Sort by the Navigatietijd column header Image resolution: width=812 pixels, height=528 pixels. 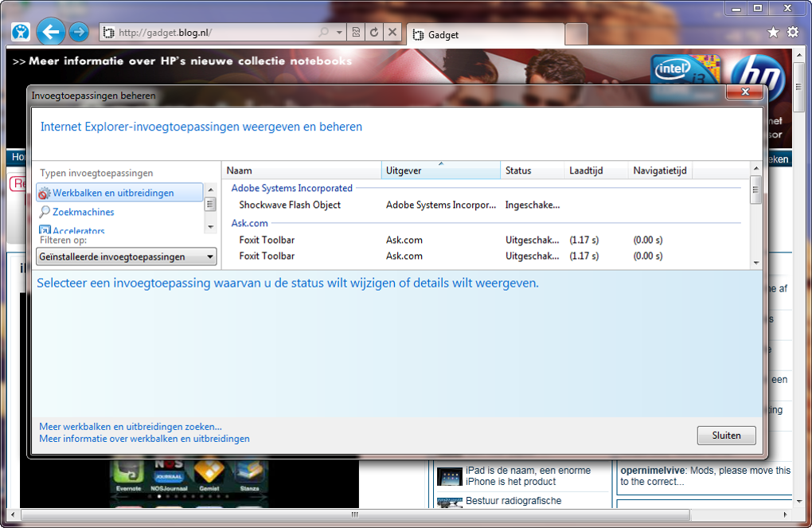(660, 170)
